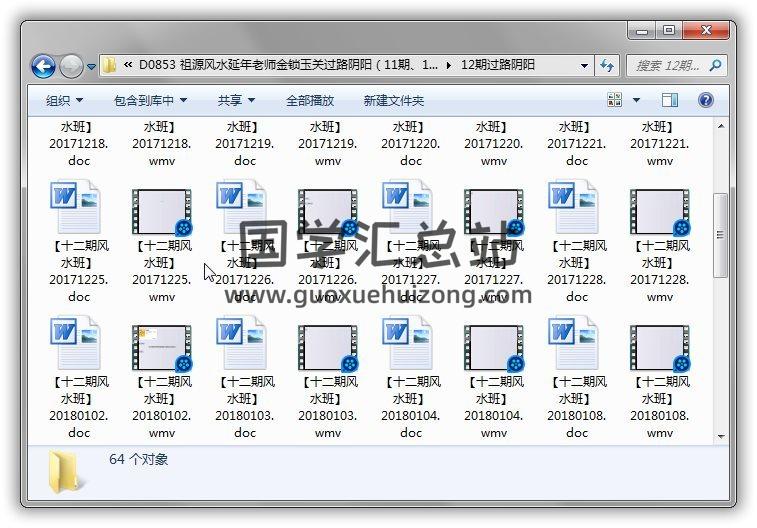The height and width of the screenshot is (528, 757).
Task: Click the folder icon in details pane
Action: point(64,472)
